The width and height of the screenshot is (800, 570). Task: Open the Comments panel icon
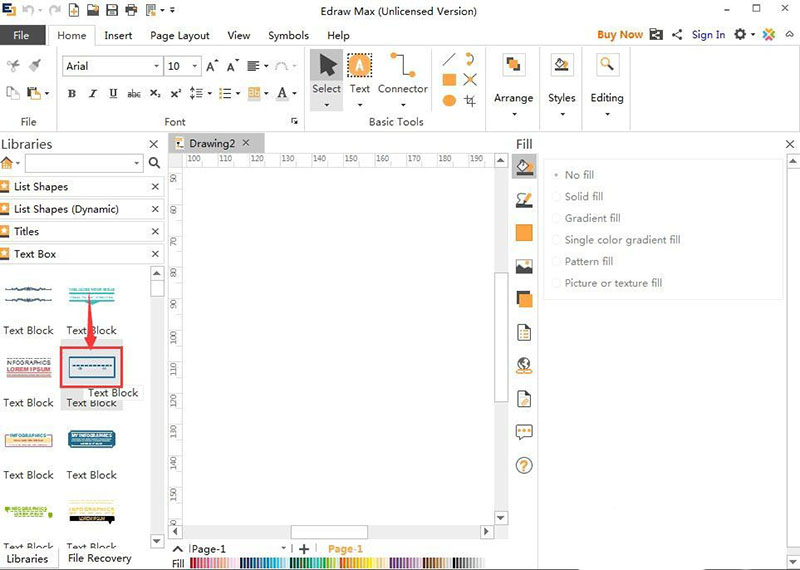(524, 432)
